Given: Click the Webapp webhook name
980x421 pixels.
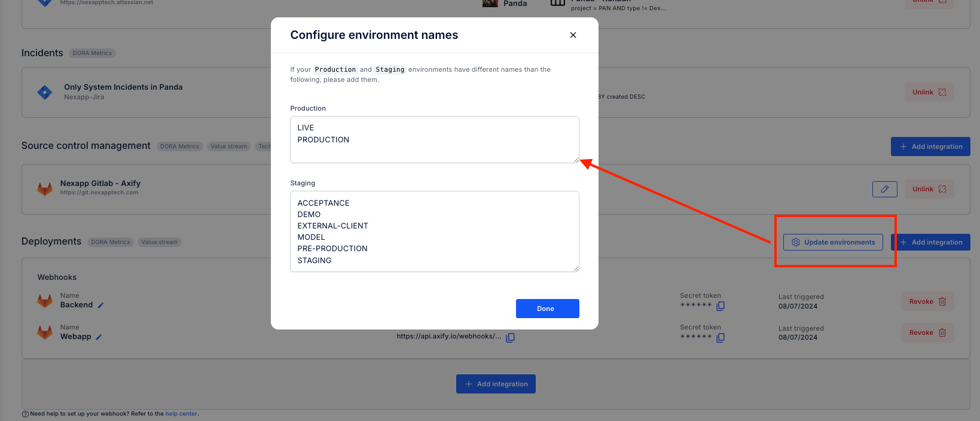Looking at the screenshot, I should (x=76, y=337).
